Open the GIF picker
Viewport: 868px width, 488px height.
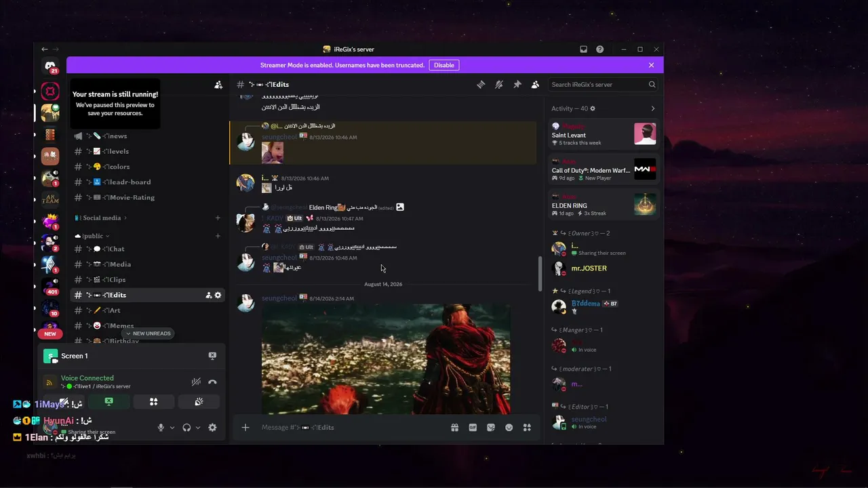pyautogui.click(x=473, y=428)
